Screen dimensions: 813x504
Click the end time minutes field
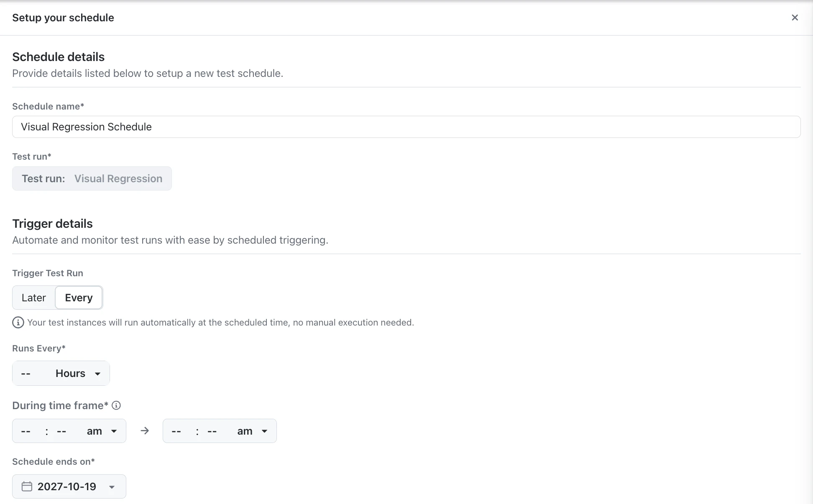(x=212, y=431)
